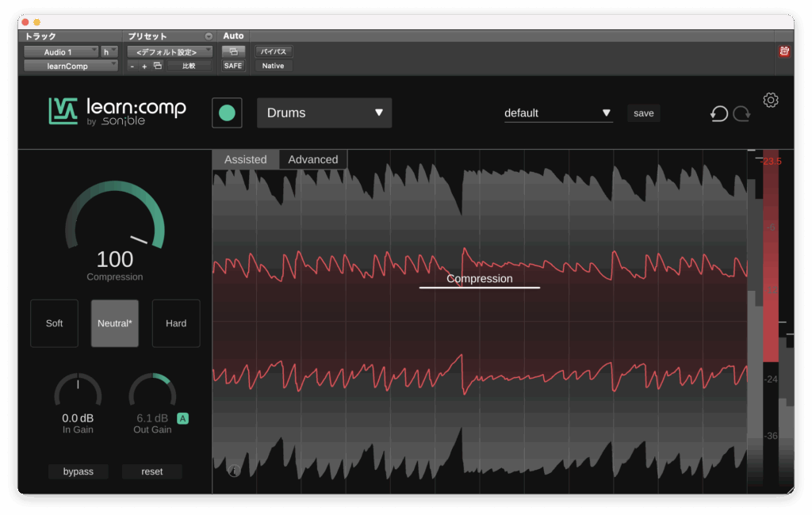Open the <デフォルト設定> preset dropdown

pyautogui.click(x=170, y=51)
